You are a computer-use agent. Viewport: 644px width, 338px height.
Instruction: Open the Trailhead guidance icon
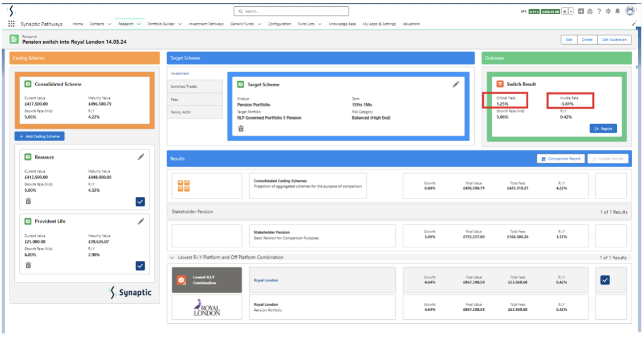click(590, 11)
